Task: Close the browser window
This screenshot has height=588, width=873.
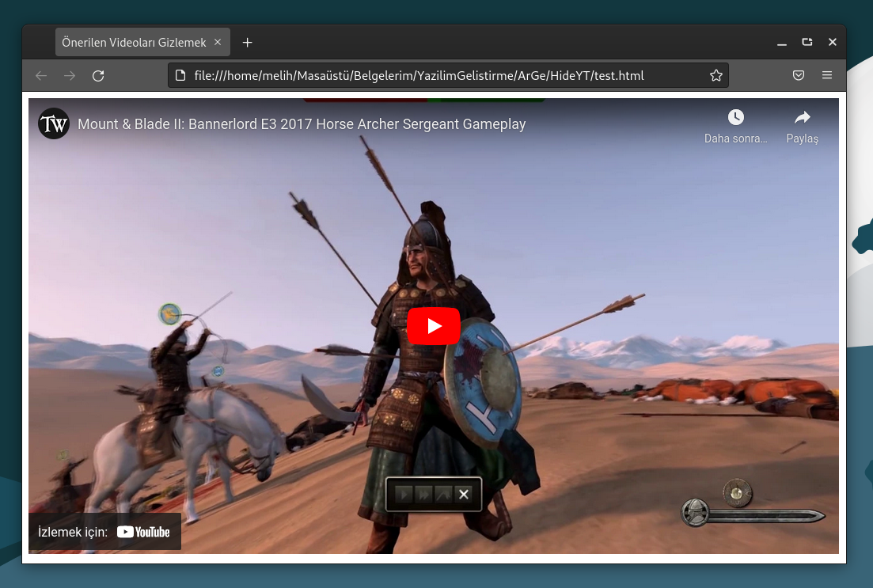Action: pyautogui.click(x=832, y=42)
